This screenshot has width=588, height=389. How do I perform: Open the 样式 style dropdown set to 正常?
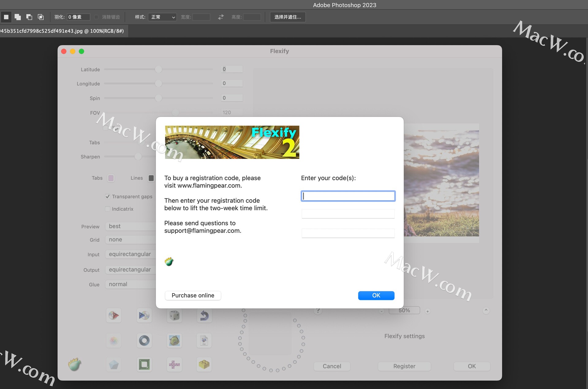point(162,17)
